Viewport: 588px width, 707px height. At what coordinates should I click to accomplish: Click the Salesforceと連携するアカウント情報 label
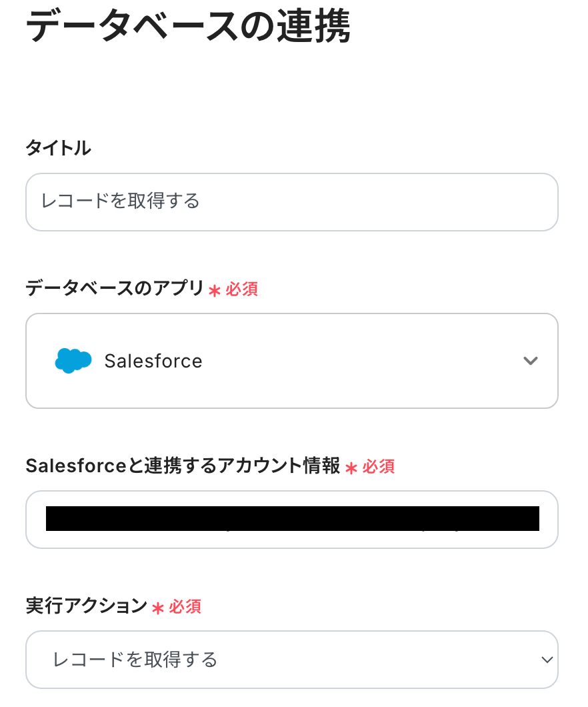coord(183,466)
